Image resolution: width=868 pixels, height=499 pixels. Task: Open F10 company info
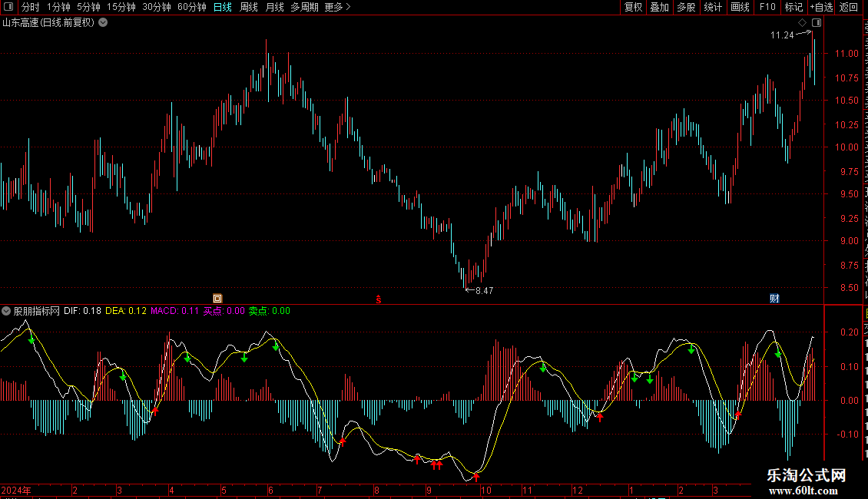[x=767, y=7]
